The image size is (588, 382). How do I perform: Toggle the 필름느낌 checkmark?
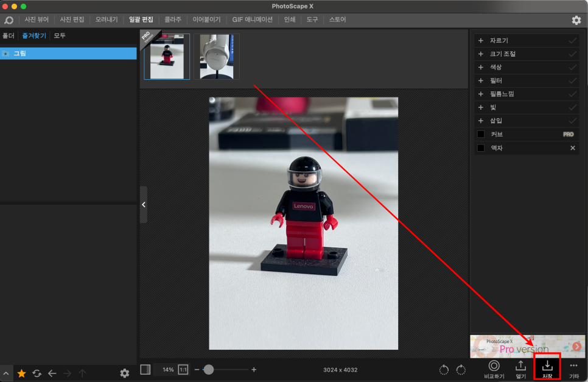point(573,94)
